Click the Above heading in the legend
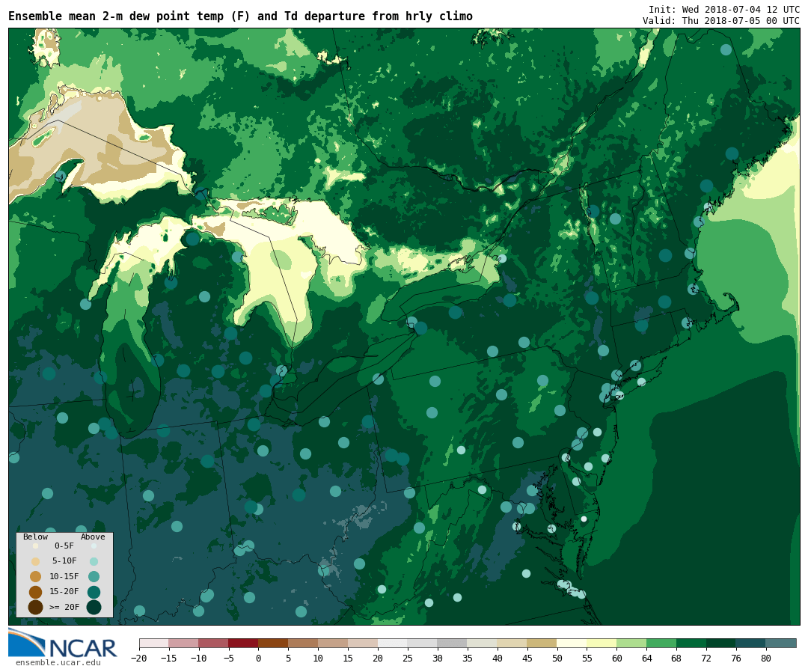Image resolution: width=808 pixels, height=672 pixels. point(93,537)
